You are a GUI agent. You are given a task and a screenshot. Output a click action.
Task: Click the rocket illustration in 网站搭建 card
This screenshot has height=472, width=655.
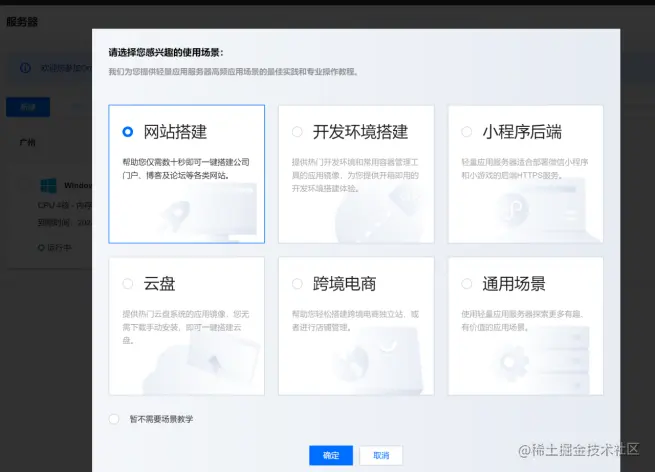click(x=175, y=214)
